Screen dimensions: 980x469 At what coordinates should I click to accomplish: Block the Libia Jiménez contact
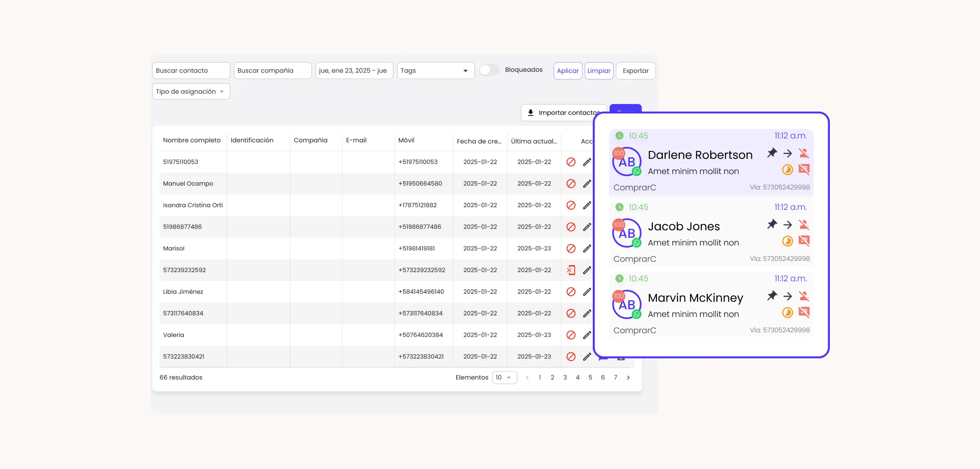571,292
